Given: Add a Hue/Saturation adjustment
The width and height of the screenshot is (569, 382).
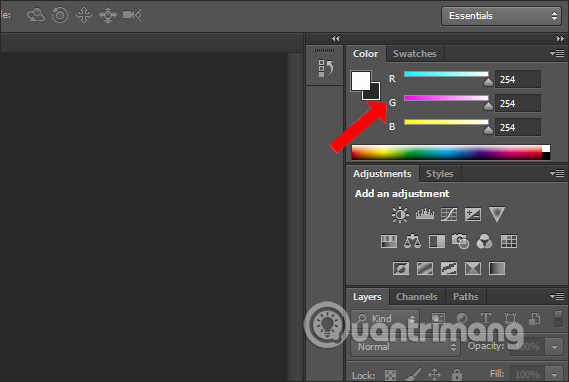Looking at the screenshot, I should click(389, 241).
